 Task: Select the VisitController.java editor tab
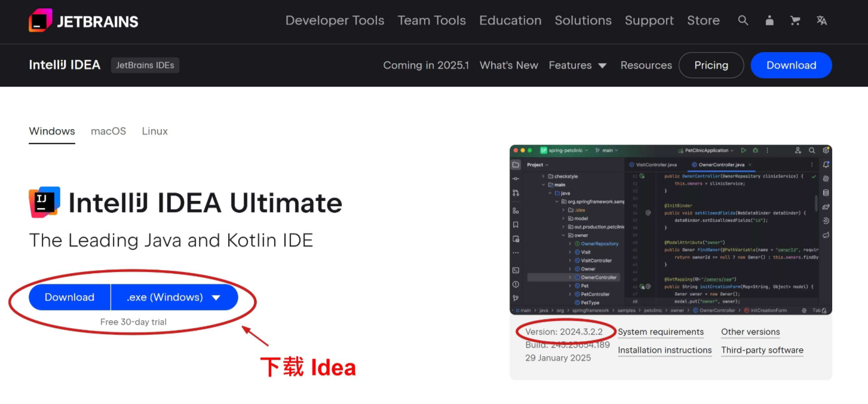[652, 164]
